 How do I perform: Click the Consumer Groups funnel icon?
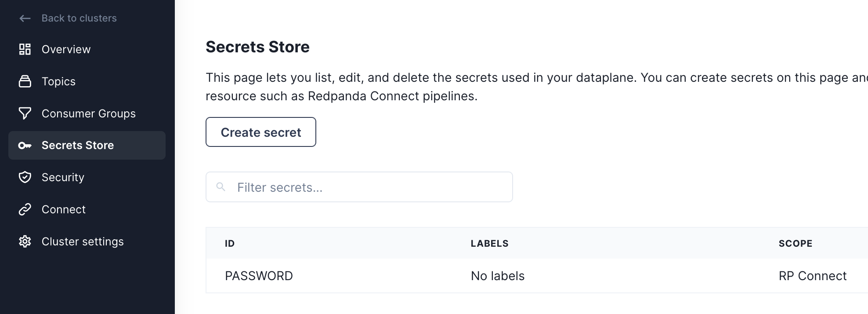pyautogui.click(x=25, y=113)
